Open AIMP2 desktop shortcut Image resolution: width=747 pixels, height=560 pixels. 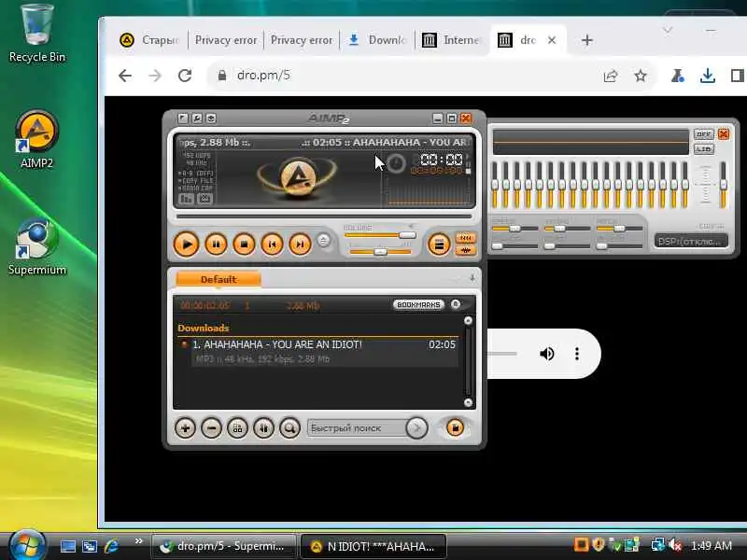coord(37,139)
